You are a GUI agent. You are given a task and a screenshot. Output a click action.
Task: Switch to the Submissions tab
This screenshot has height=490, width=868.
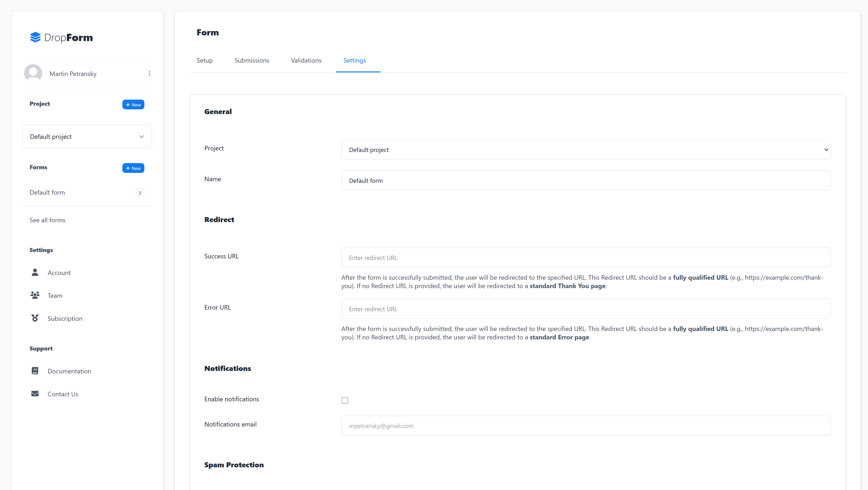coord(252,60)
